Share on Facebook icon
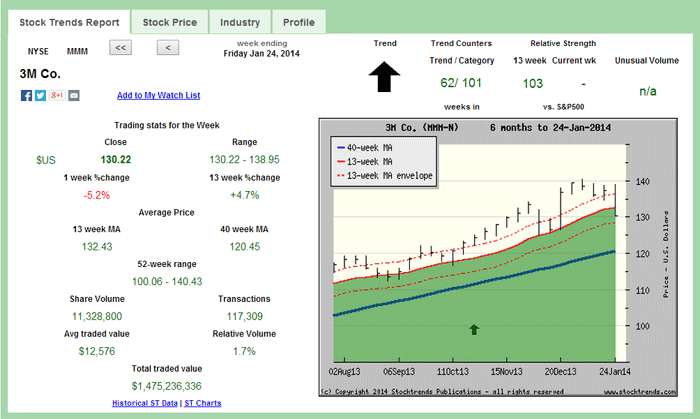 [x=26, y=95]
